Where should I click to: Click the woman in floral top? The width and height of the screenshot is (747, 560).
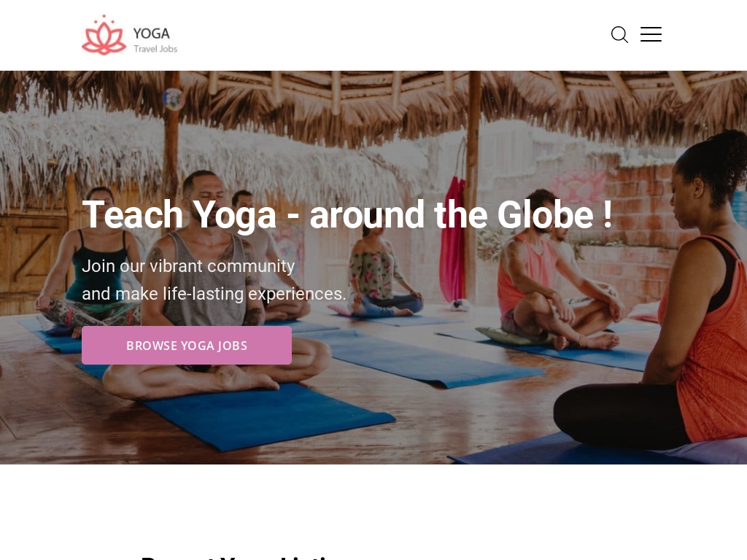point(381,276)
